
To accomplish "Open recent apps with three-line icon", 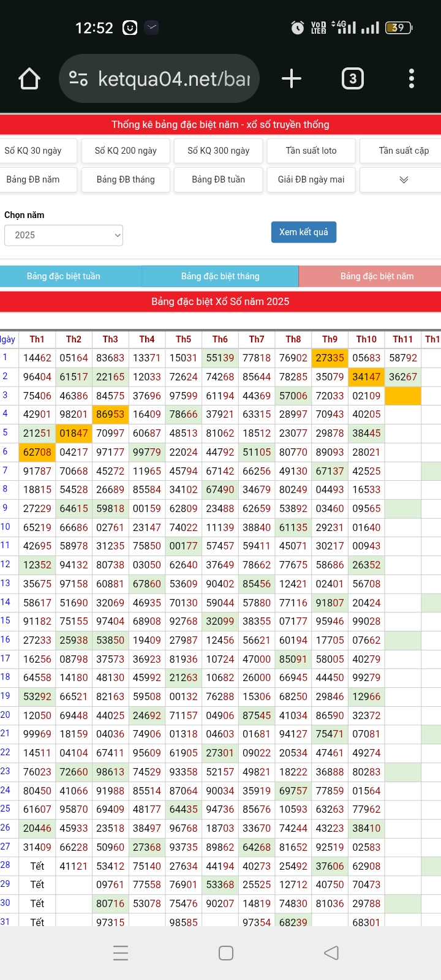I will tap(121, 952).
